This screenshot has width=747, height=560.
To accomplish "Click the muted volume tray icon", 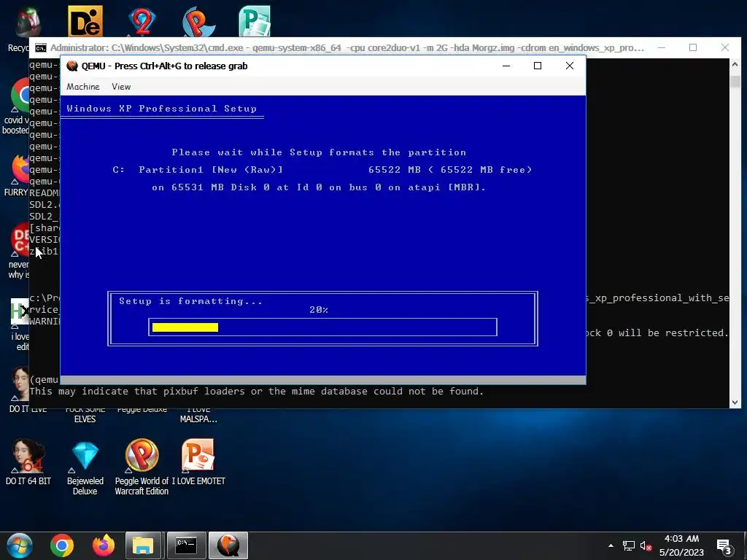I will tap(646, 545).
